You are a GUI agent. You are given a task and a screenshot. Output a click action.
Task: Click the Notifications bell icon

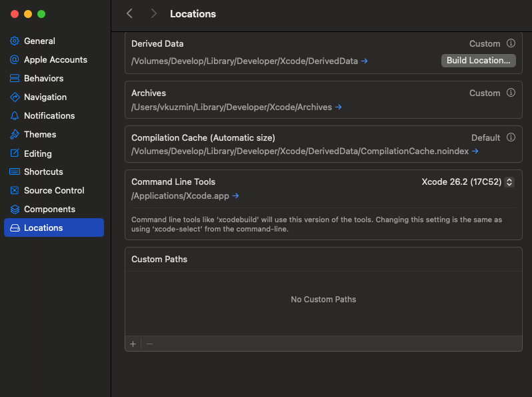tap(14, 116)
